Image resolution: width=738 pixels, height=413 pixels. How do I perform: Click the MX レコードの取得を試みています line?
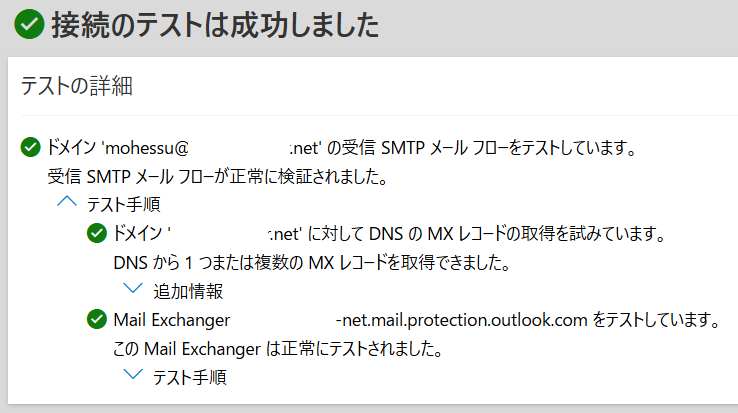[x=390, y=234]
